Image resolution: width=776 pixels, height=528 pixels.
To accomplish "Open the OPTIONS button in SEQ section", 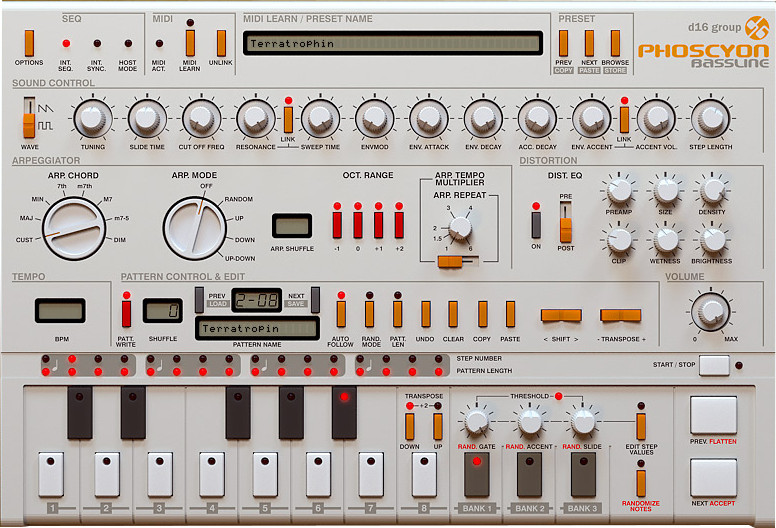I will point(29,43).
